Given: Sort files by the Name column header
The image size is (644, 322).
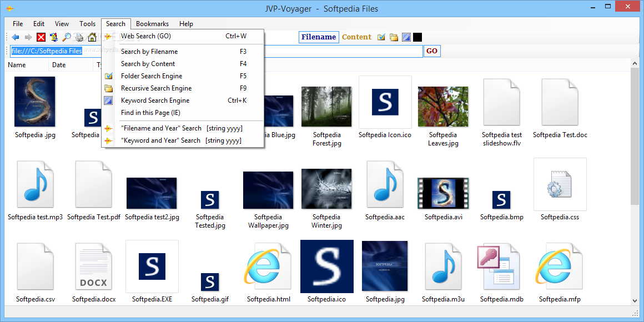Looking at the screenshot, I should pyautogui.click(x=27, y=65).
